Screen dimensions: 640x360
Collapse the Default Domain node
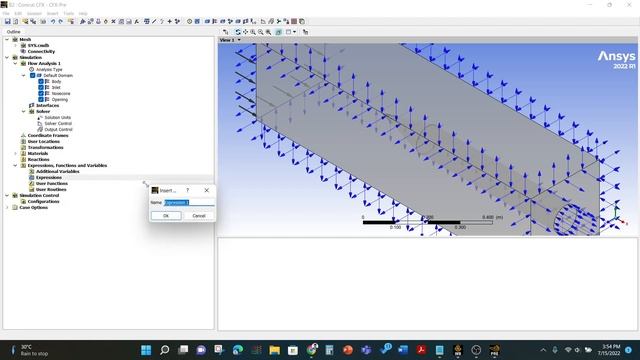tap(23, 76)
